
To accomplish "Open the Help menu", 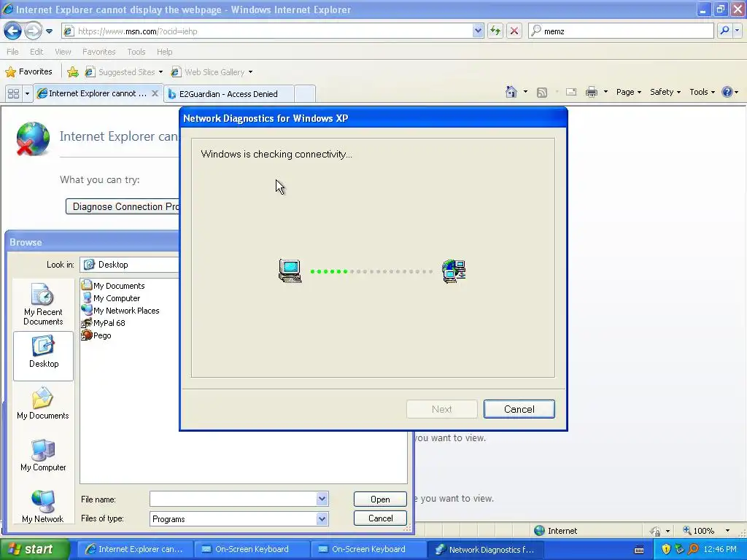I will 164,52.
